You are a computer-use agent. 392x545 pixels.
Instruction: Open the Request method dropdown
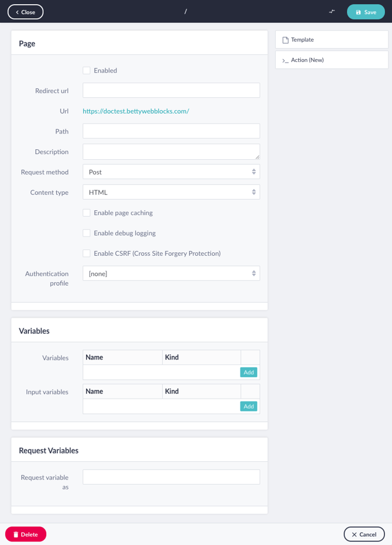[171, 172]
